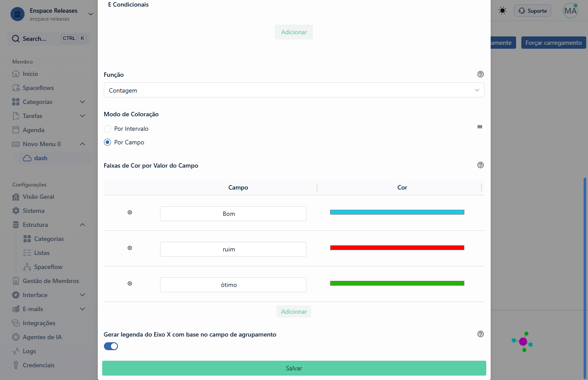
Task: Open the MA user avatar
Action: point(570,11)
